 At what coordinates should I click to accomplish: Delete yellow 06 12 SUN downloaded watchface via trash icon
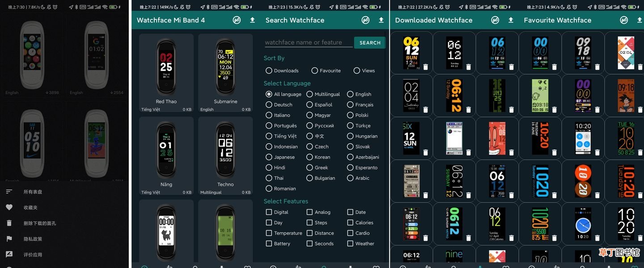point(426,67)
